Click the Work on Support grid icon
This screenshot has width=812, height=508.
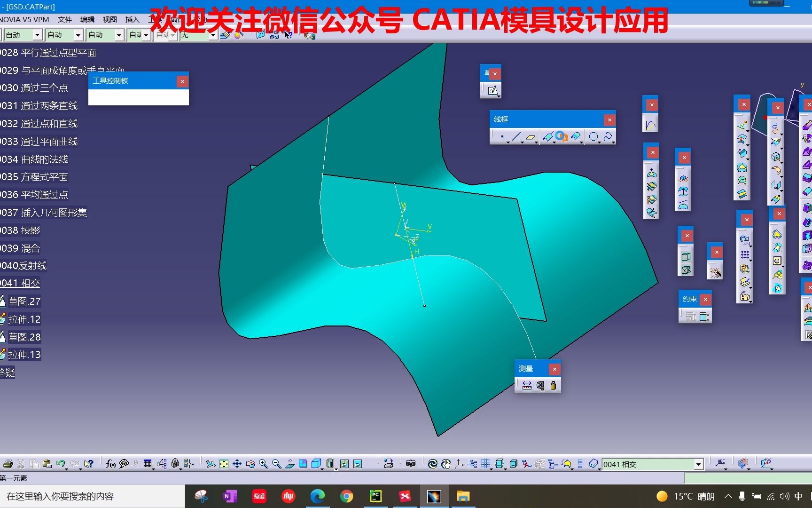486,464
